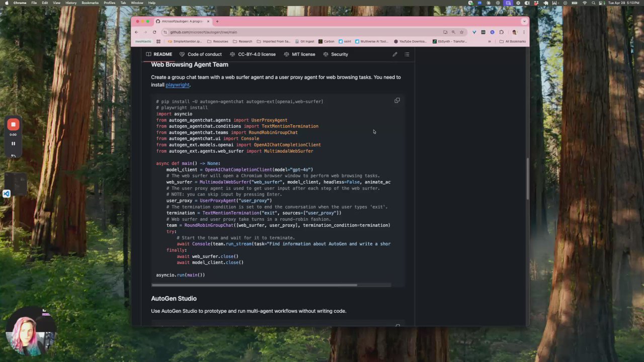Click the Web Browsing Agent Team heading
Screen dimensions: 644x362
(x=190, y=64)
